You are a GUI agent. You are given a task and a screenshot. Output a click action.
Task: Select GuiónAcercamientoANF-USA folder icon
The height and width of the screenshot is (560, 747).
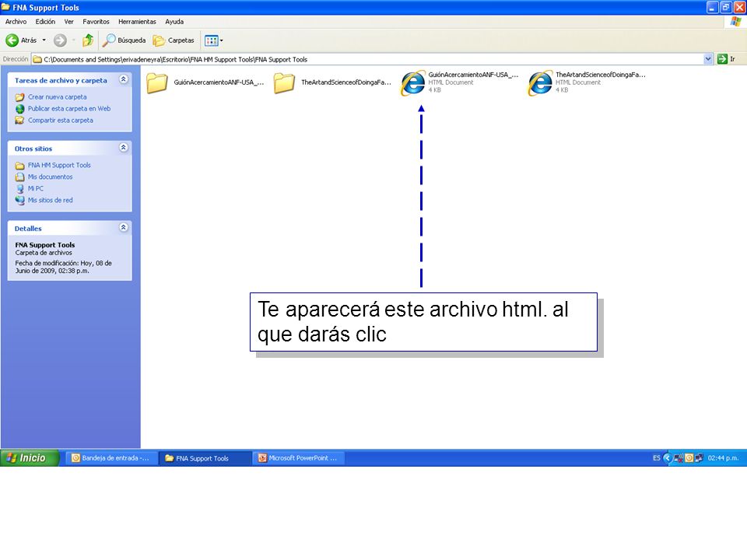pos(156,83)
